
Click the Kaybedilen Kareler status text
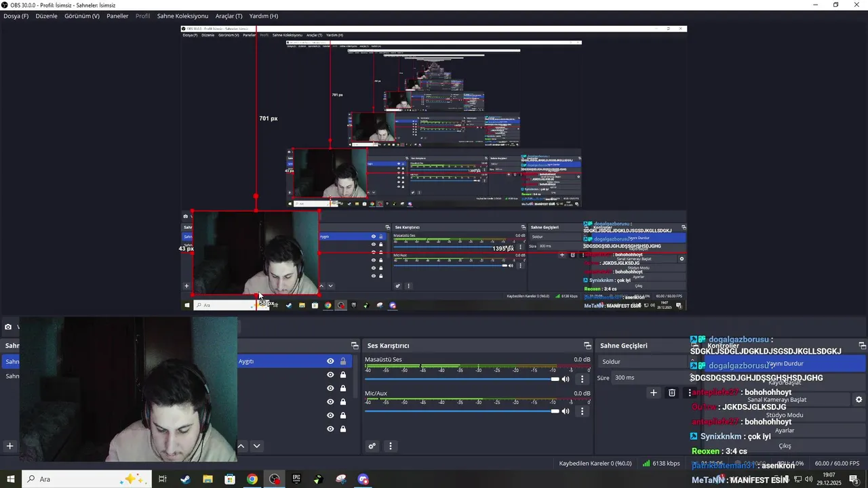595,464
